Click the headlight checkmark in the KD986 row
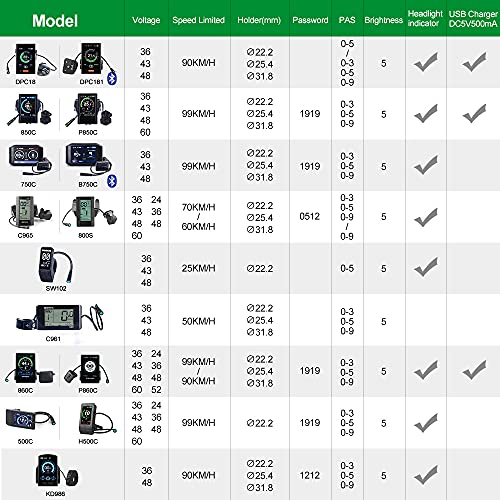 coord(426,475)
